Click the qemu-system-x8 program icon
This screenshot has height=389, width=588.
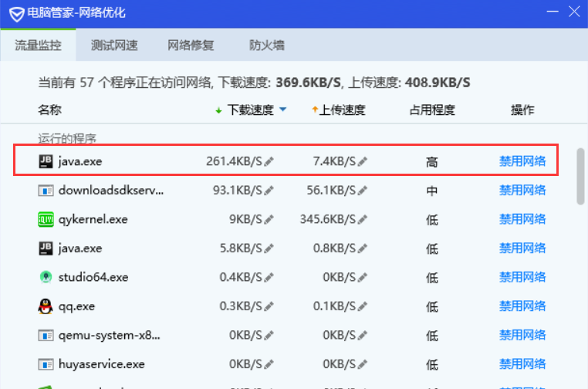46,335
